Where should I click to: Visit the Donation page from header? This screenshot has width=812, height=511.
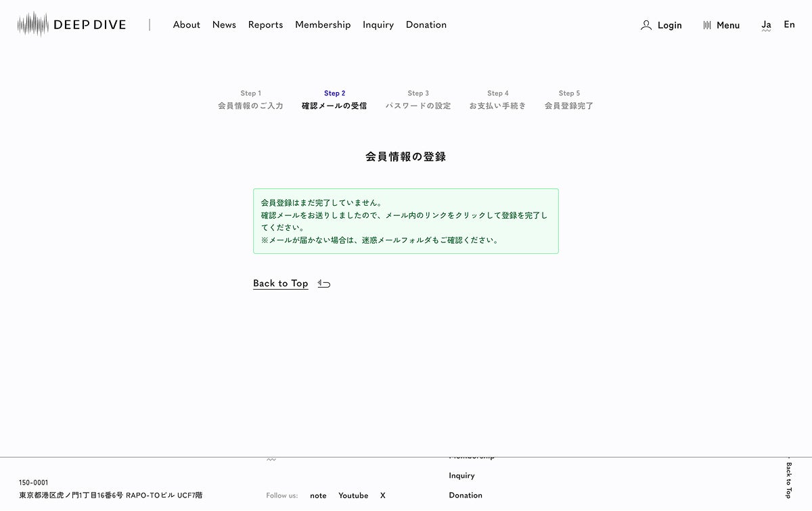tap(426, 24)
